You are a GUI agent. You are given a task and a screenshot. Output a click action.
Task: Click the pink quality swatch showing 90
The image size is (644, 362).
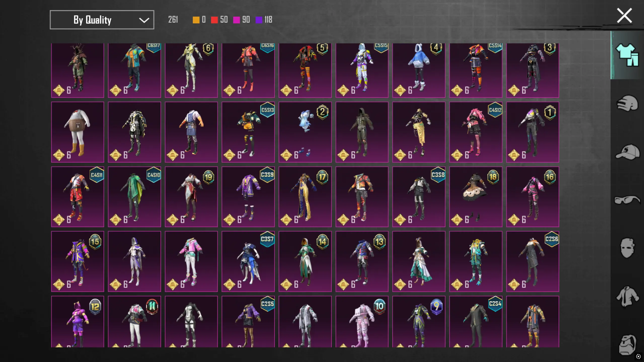click(237, 20)
